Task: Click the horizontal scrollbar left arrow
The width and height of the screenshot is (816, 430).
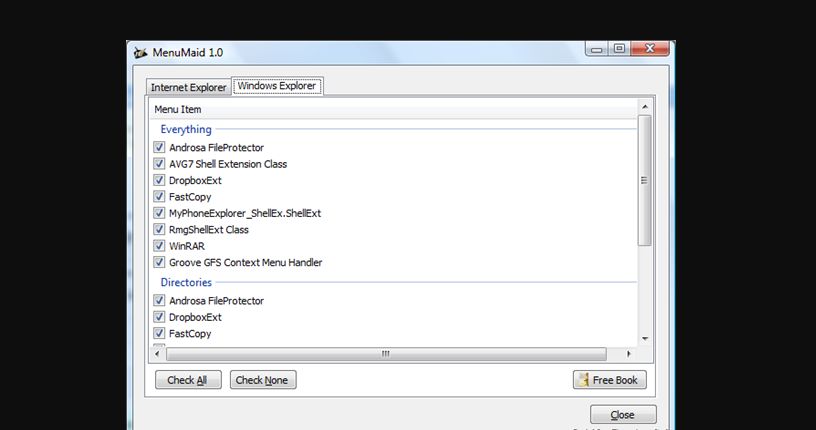Action: (x=157, y=354)
